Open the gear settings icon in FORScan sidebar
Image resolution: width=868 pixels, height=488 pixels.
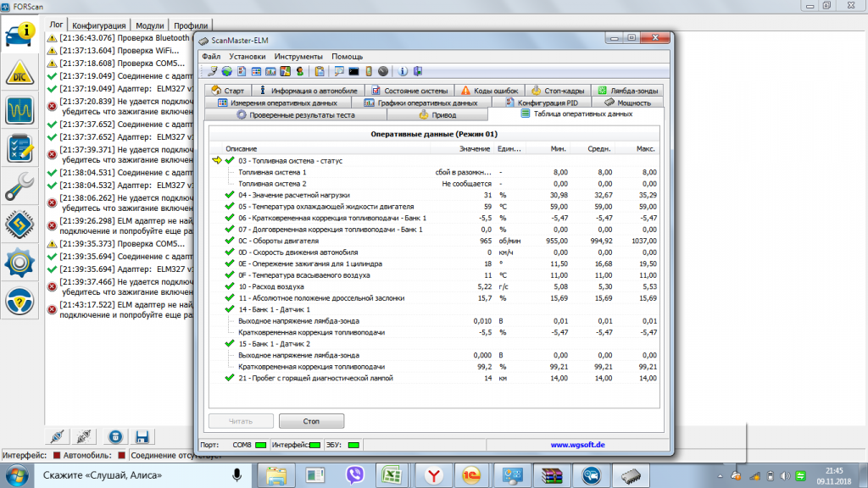(19, 263)
